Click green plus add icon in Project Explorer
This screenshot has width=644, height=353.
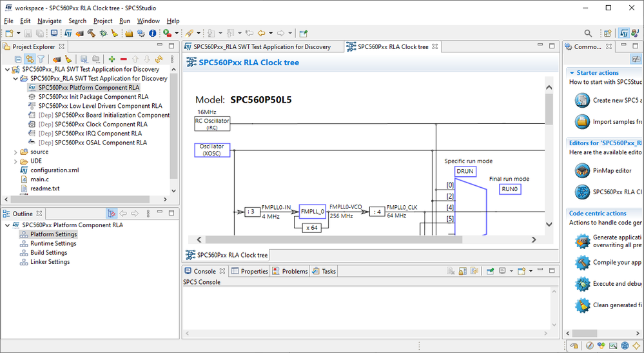[x=112, y=59]
